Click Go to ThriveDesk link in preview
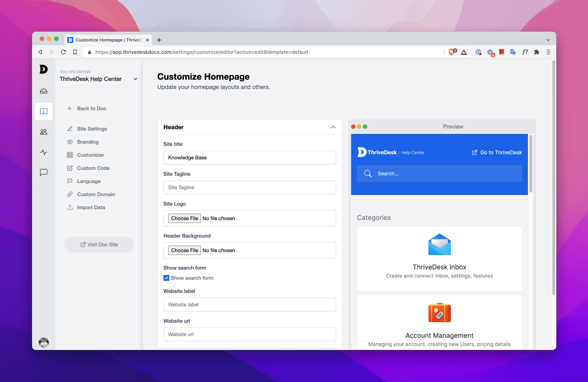Viewport: 588px width, 382px height. (x=497, y=152)
